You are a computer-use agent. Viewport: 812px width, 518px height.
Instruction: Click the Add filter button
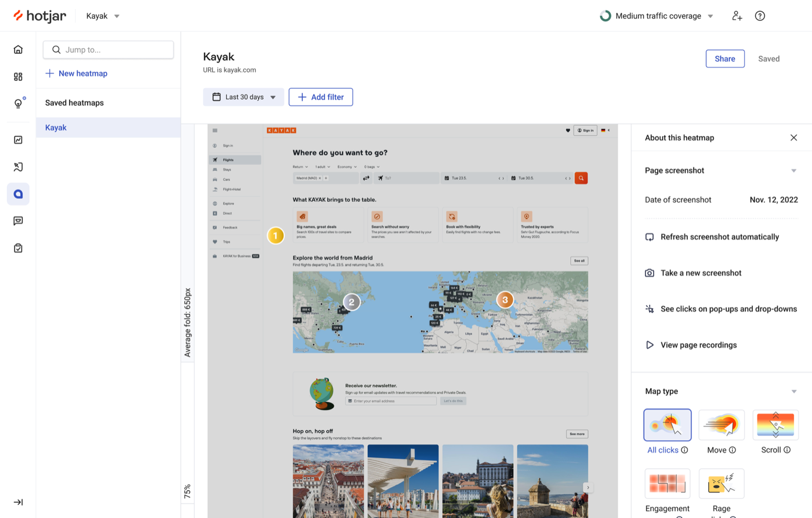point(321,97)
